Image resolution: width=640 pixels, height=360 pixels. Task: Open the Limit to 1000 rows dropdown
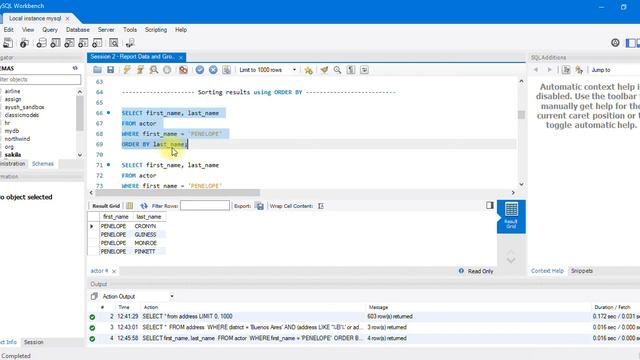pos(294,70)
